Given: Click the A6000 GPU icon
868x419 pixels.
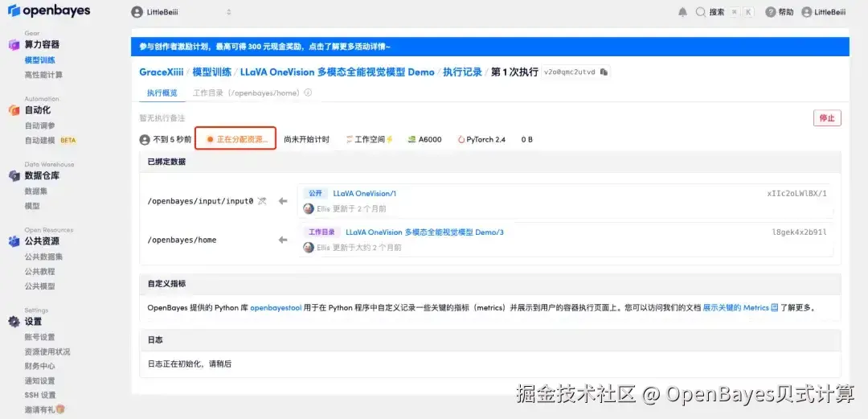Looking at the screenshot, I should tap(411, 140).
